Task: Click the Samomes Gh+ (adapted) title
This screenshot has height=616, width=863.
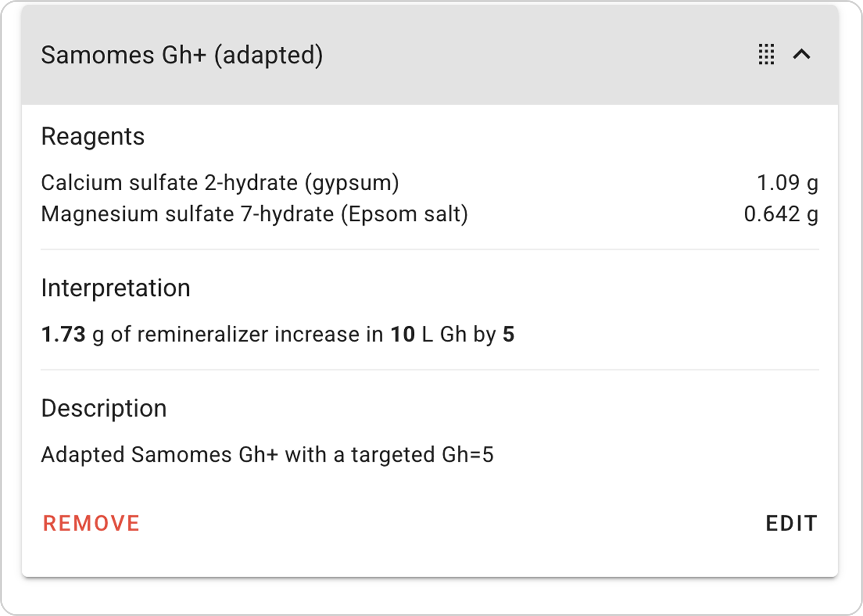Action: click(182, 55)
